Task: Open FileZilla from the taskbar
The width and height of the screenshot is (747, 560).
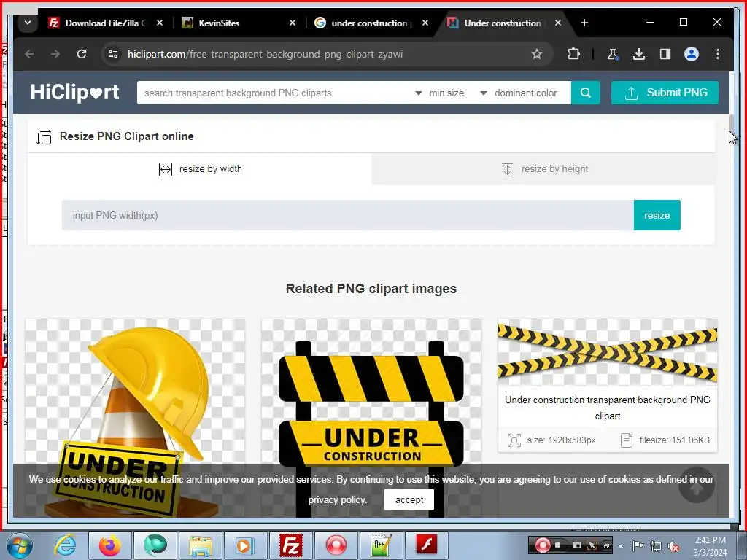Action: (290, 545)
